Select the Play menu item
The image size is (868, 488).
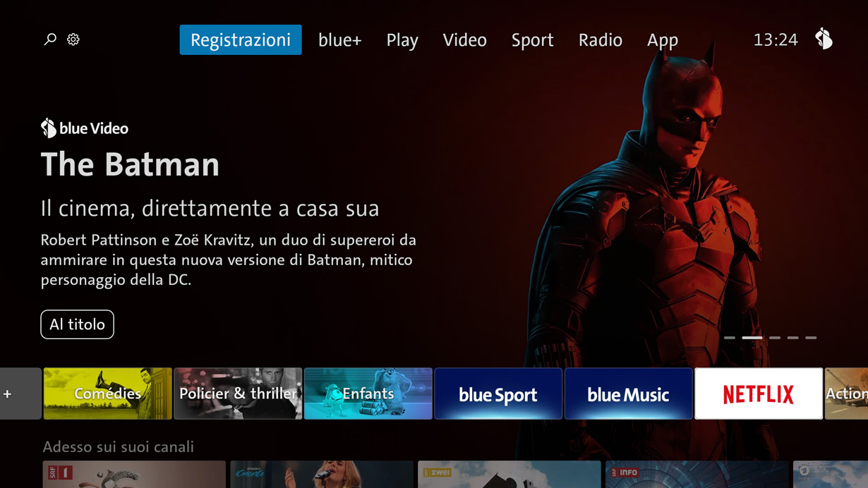point(402,40)
